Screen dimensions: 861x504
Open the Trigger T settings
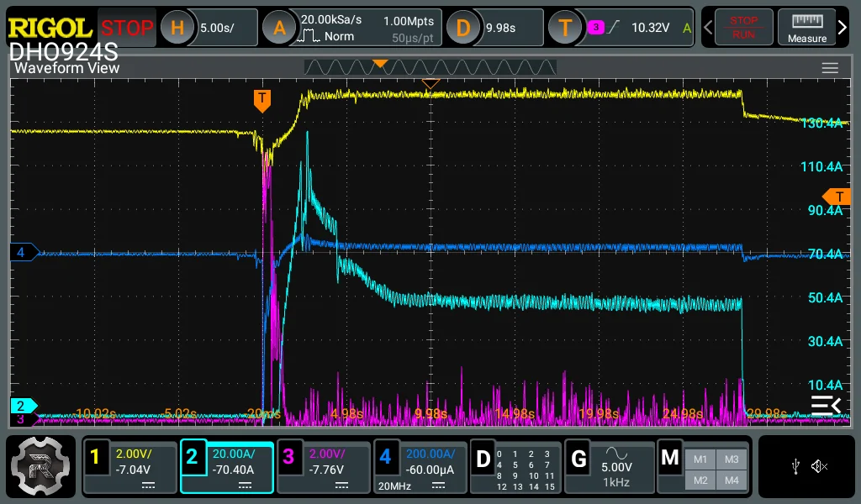coord(565,28)
